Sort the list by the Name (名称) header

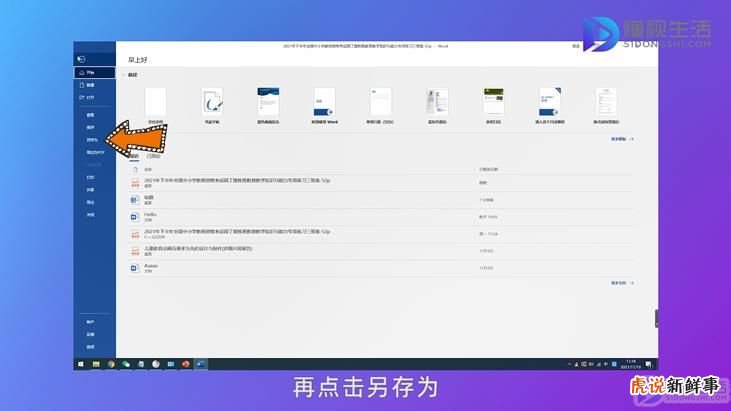pyautogui.click(x=148, y=170)
